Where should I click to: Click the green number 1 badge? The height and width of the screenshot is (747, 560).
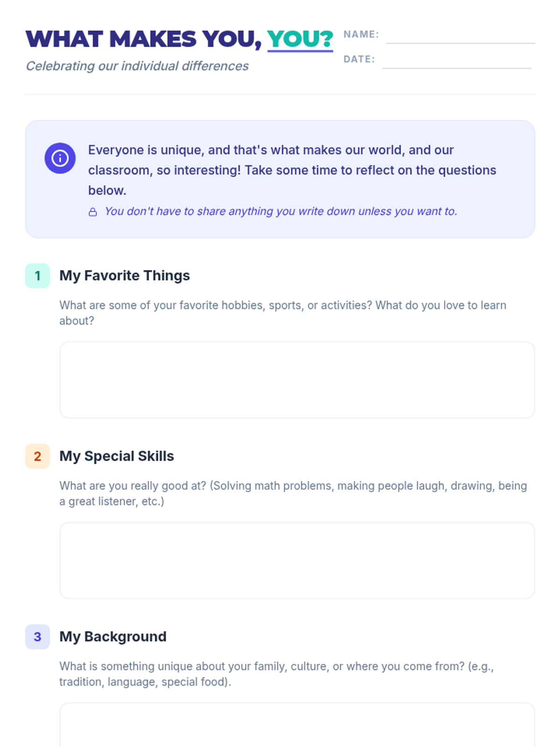coord(37,275)
